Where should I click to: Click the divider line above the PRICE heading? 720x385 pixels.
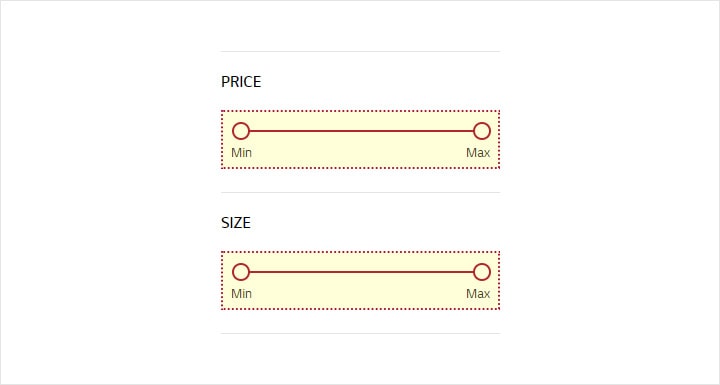tap(360, 51)
